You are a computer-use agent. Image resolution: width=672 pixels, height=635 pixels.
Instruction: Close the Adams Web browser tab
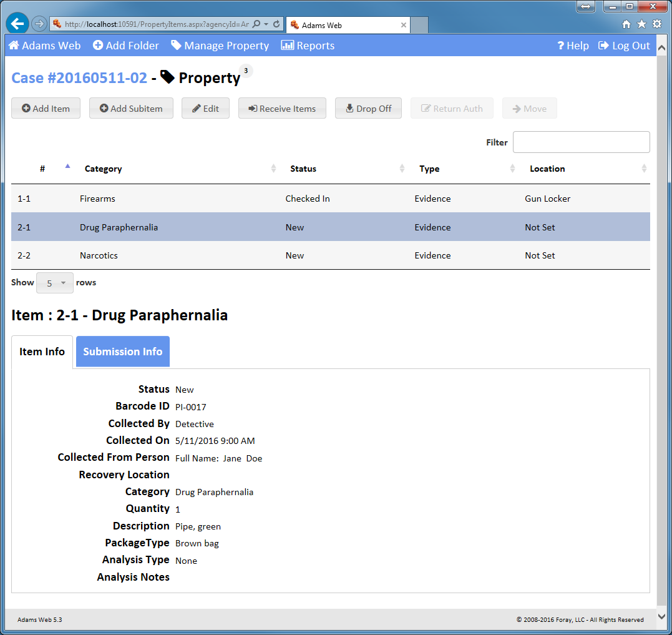tap(404, 26)
